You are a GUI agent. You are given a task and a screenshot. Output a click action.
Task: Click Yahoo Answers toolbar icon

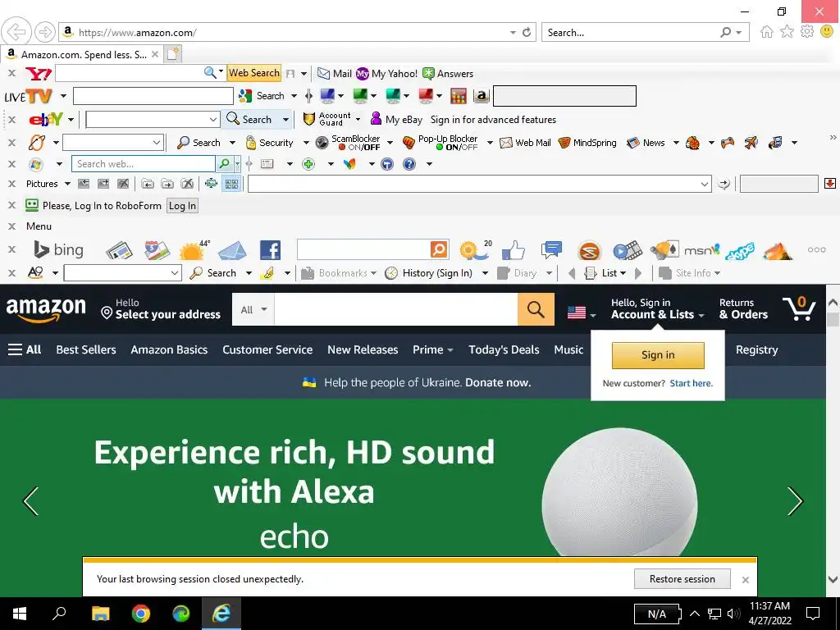point(448,73)
